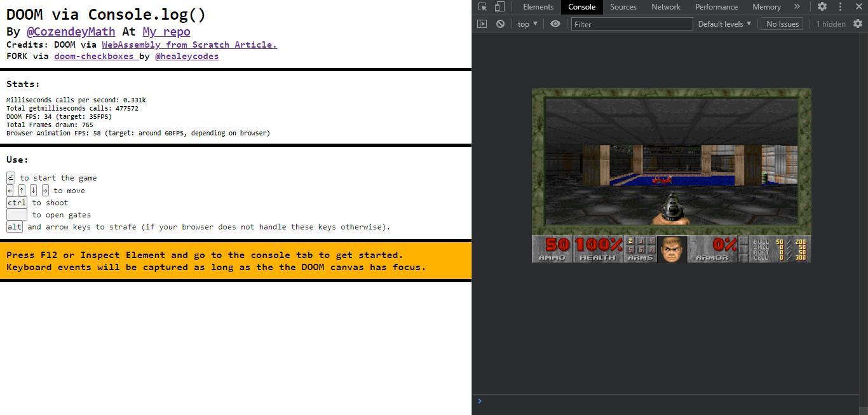The width and height of the screenshot is (868, 415).
Task: Show more DevTools tabs with double chevron
Action: coord(797,7)
